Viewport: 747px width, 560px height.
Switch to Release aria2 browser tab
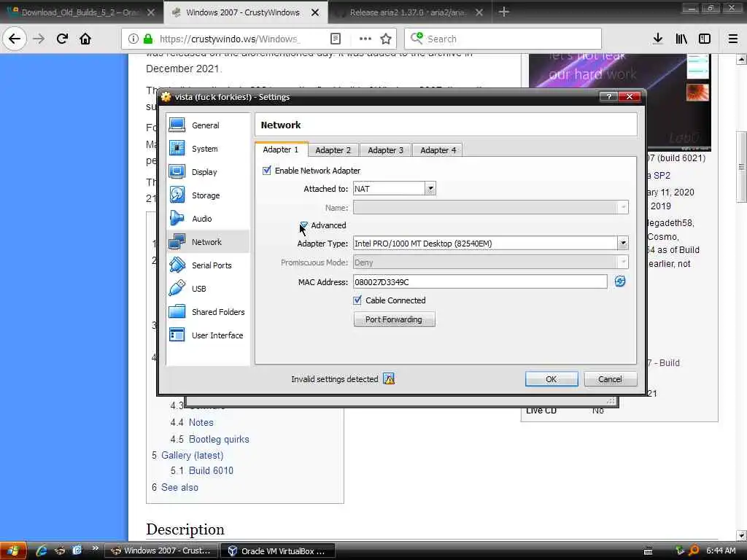410,12
